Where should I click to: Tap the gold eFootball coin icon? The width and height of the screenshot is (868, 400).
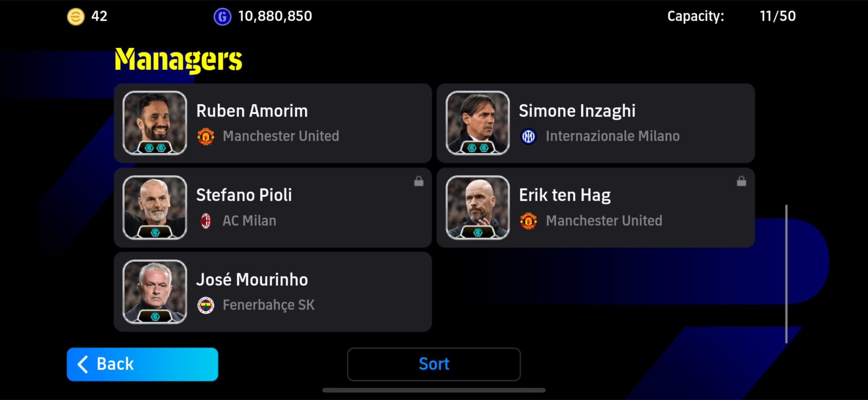(76, 16)
